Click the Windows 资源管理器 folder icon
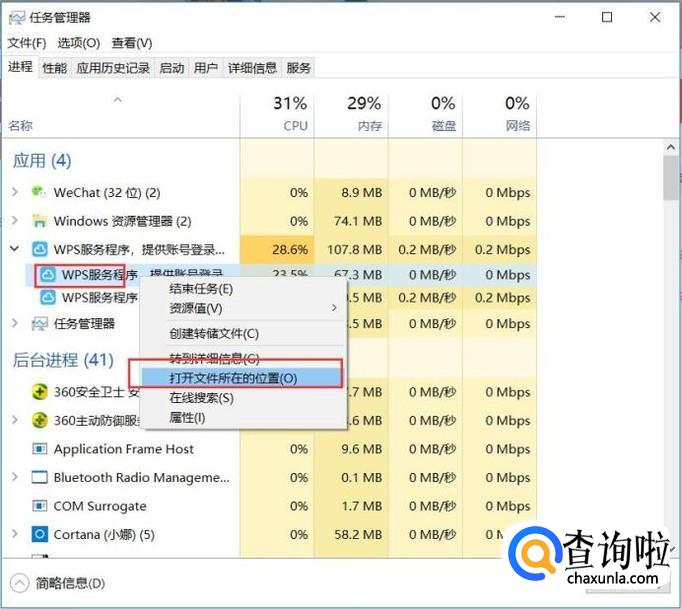 pos(39,221)
